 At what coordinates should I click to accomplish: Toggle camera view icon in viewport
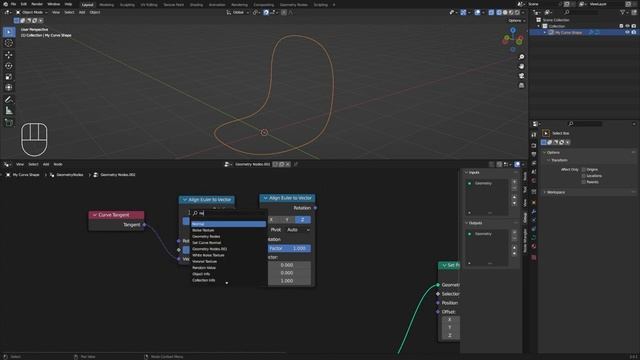click(521, 76)
